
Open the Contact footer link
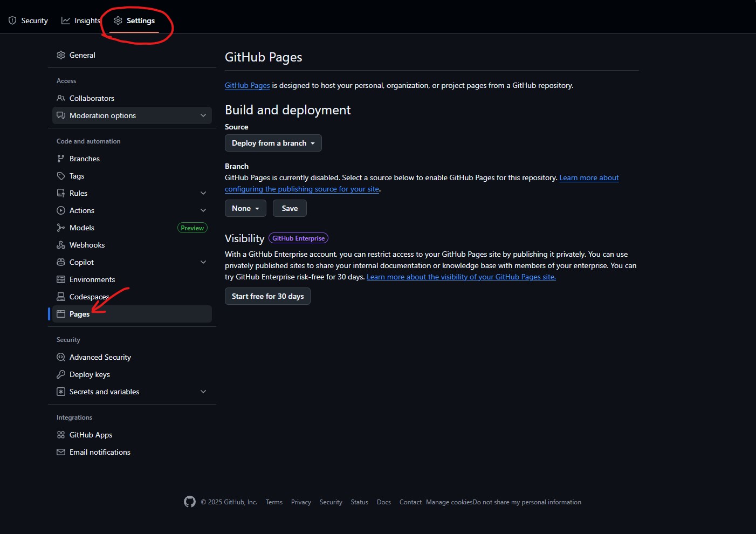pyautogui.click(x=410, y=502)
